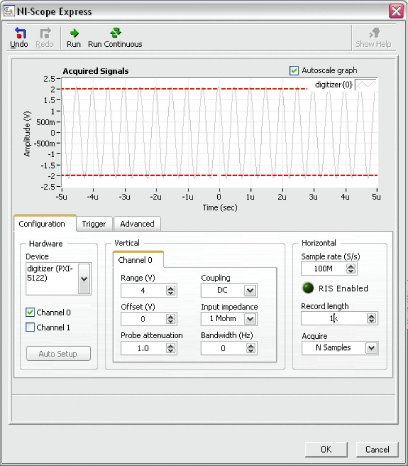This screenshot has width=408, height=466.
Task: Switch to the Trigger tab
Action: coord(94,224)
